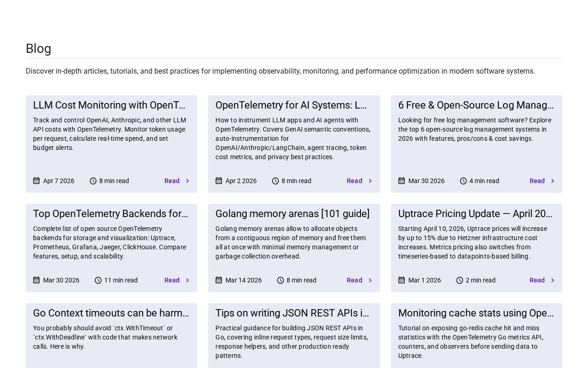The height and width of the screenshot is (368, 588).
Task: Click calendar icon beside Mar 14 2026
Action: [x=219, y=280]
